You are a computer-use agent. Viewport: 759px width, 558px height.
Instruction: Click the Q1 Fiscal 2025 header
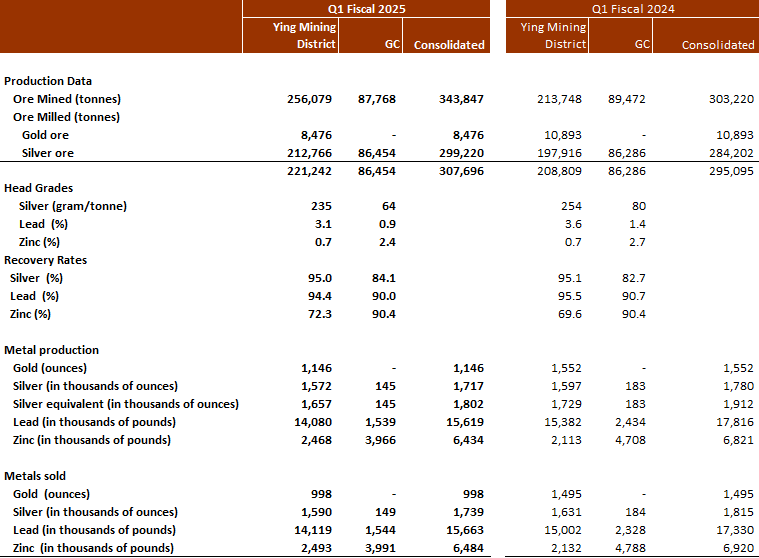pyautogui.click(x=366, y=9)
